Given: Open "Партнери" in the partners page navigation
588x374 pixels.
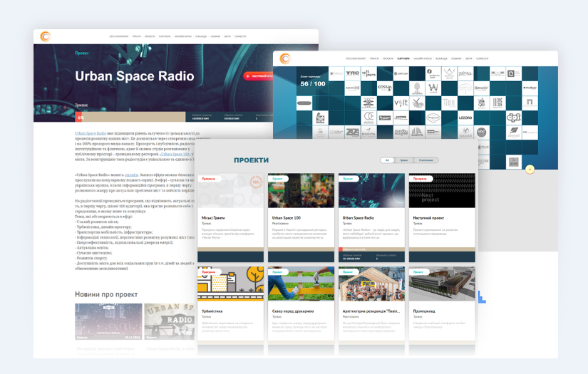Looking at the screenshot, I should click(x=403, y=58).
